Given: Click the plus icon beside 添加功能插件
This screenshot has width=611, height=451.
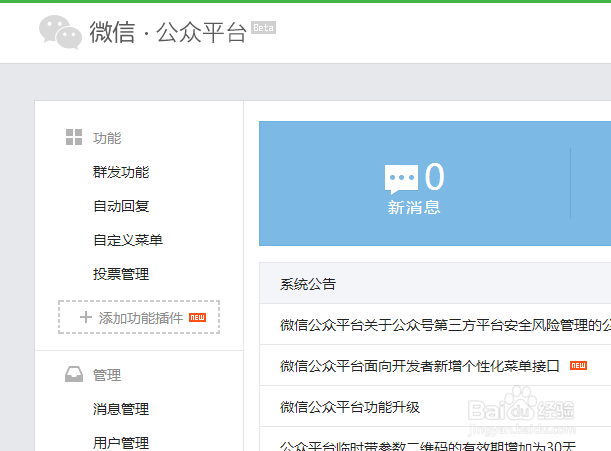Looking at the screenshot, I should tap(86, 317).
